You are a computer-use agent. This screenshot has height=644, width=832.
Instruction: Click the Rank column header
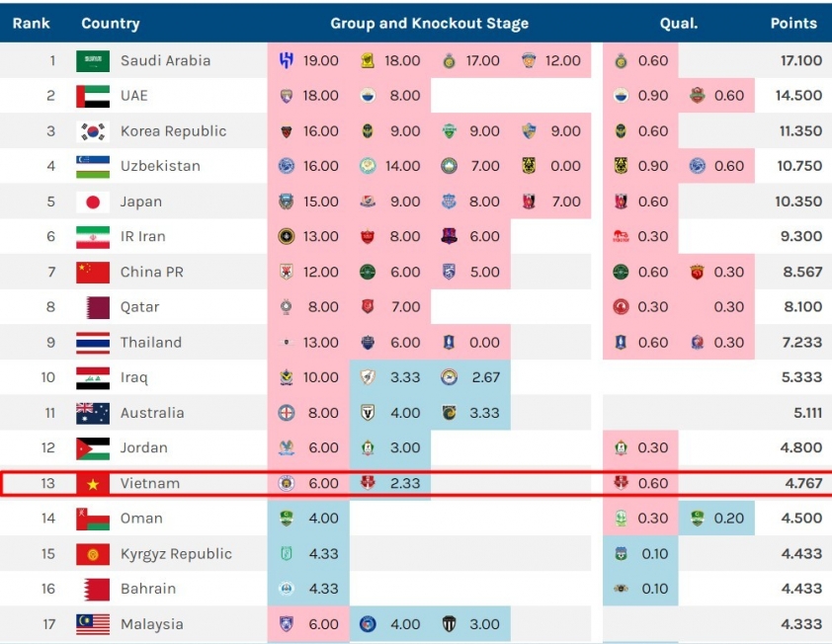click(x=32, y=24)
